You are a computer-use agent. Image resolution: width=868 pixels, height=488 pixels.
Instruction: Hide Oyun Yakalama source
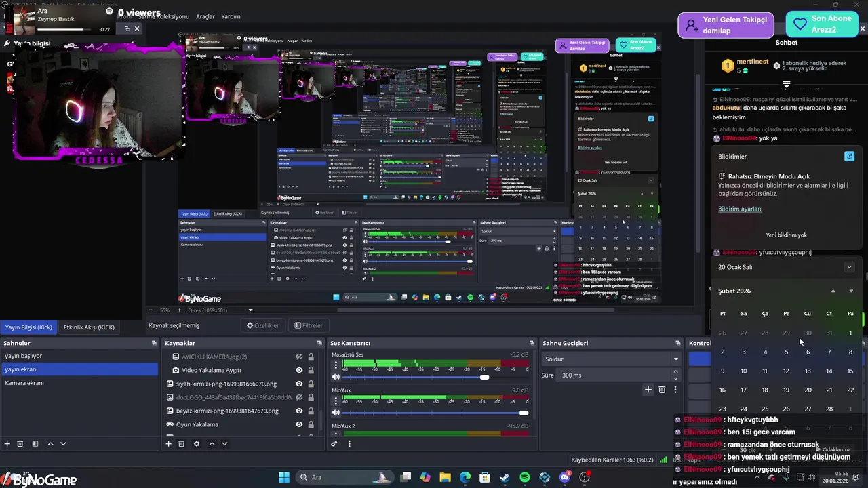(x=299, y=424)
